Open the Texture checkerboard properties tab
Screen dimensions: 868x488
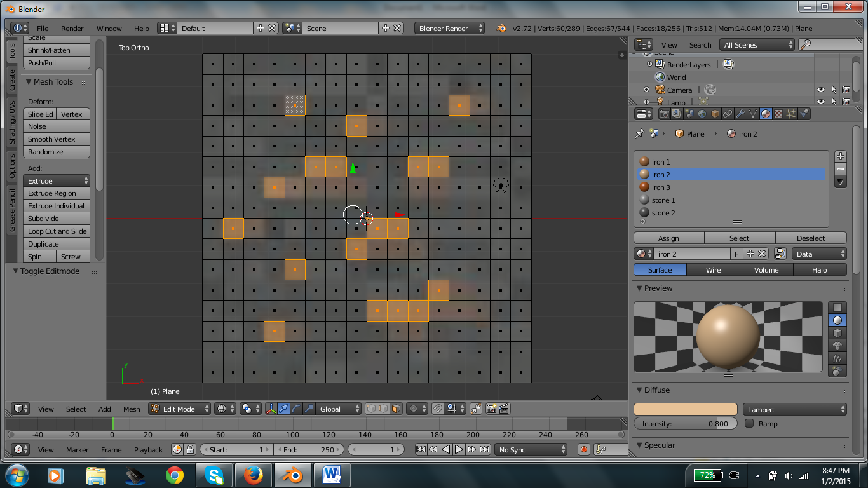point(778,114)
